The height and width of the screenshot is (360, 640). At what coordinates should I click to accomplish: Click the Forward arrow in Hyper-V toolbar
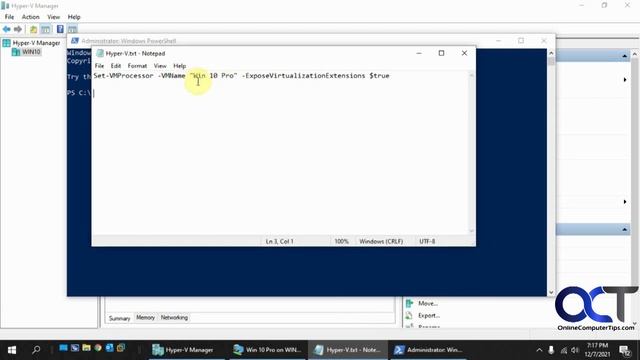(18, 29)
